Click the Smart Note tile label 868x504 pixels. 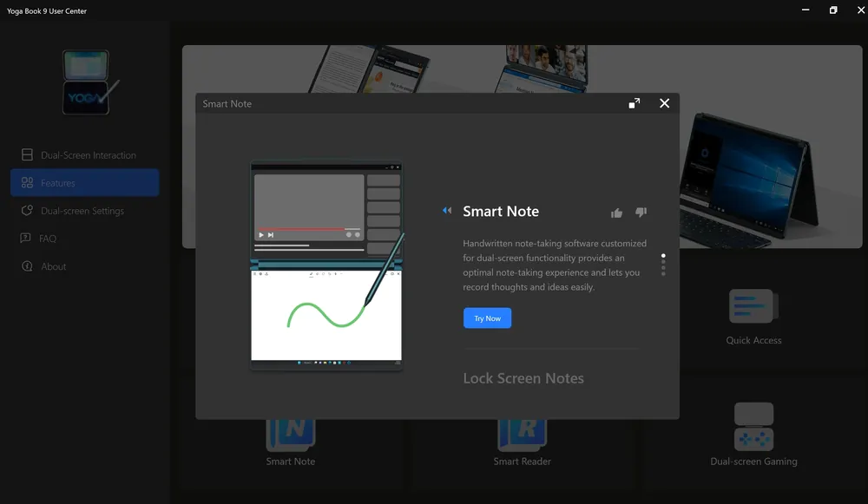click(291, 461)
